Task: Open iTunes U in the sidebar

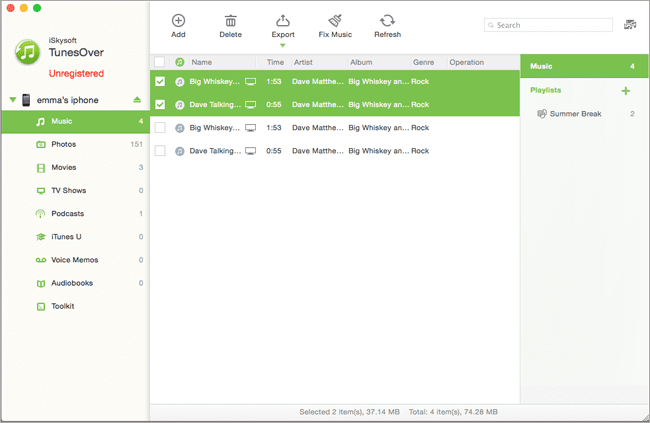Action: click(x=75, y=237)
